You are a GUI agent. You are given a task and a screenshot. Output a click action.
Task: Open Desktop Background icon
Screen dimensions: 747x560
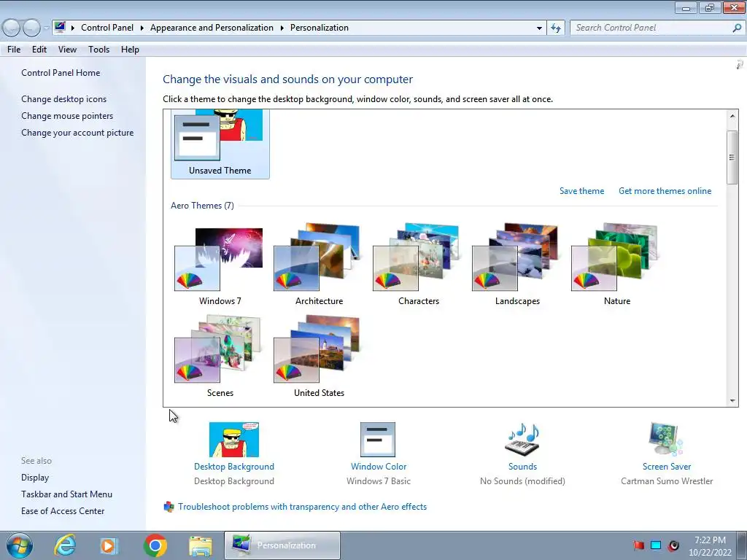coord(234,440)
